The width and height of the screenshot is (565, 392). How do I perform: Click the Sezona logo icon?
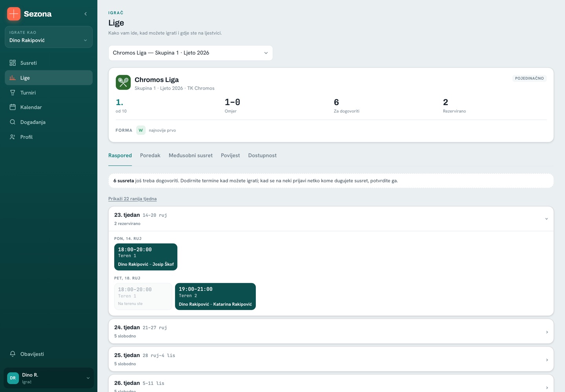(x=14, y=14)
